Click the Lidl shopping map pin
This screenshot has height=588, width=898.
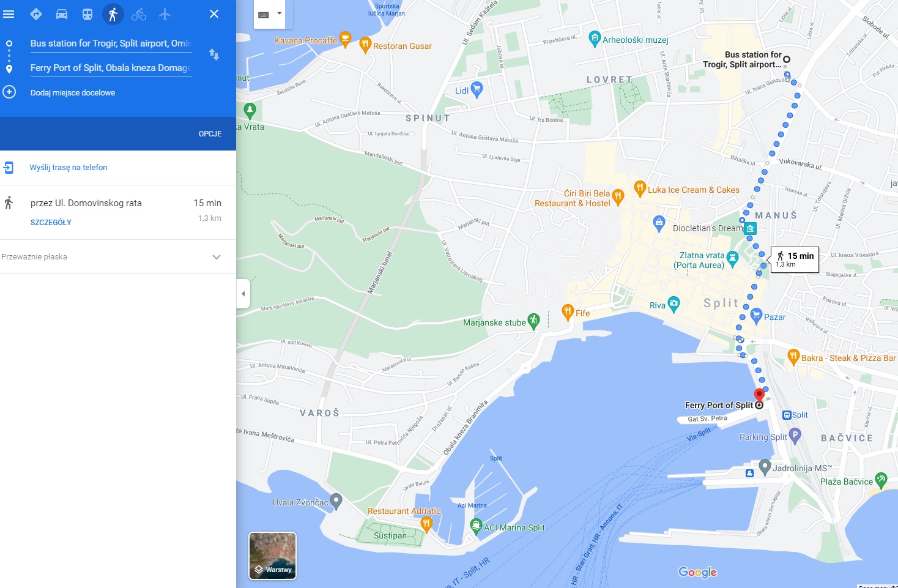(x=477, y=89)
